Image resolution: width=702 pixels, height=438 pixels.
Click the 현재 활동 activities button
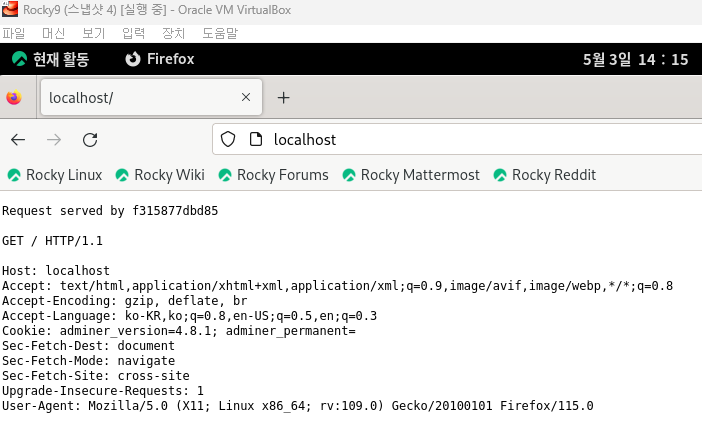50,59
